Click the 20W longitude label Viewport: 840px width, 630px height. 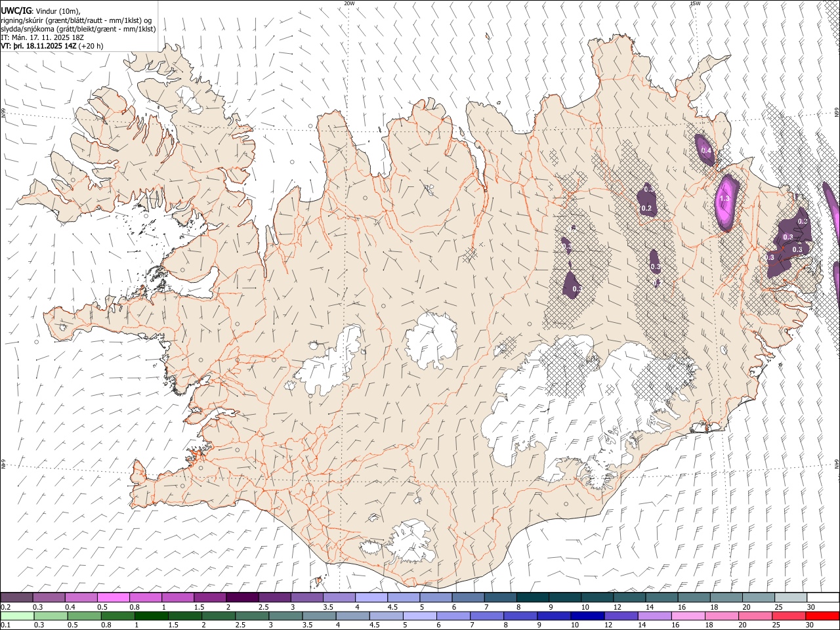350,3
